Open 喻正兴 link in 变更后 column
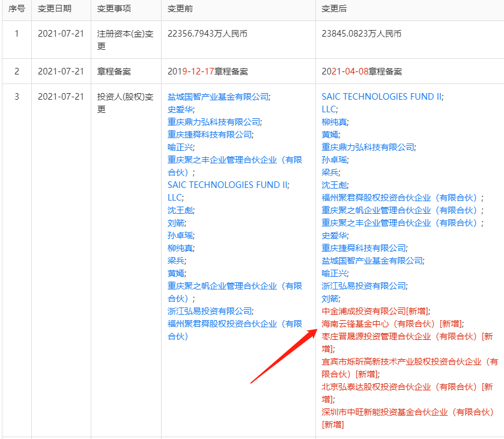Image resolution: width=504 pixels, height=439 pixels. point(334,273)
